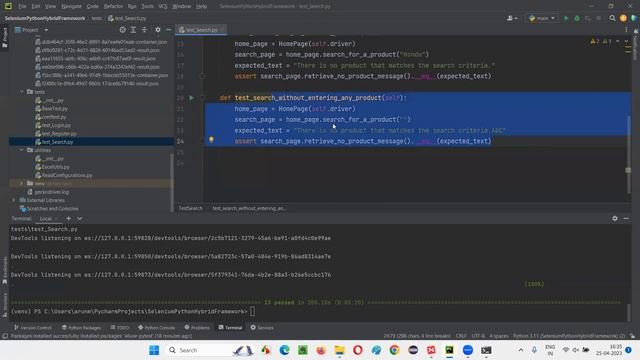Select BaseTest.py in project tree
Screen dimensions: 640x360
coord(54,109)
